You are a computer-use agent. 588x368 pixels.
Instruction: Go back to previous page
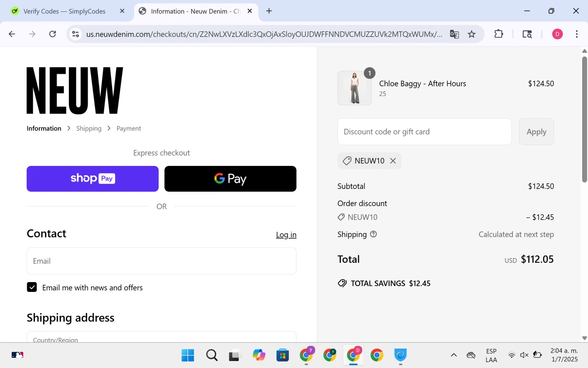12,34
